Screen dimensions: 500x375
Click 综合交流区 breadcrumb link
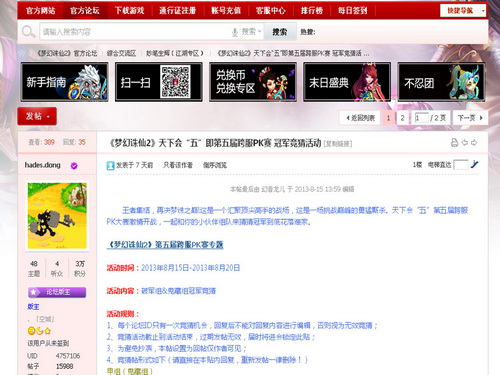121,53
